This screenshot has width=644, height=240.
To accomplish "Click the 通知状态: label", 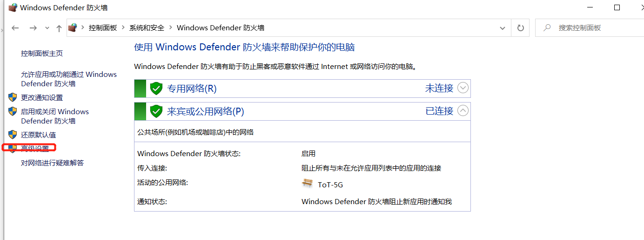I will pos(152,201).
